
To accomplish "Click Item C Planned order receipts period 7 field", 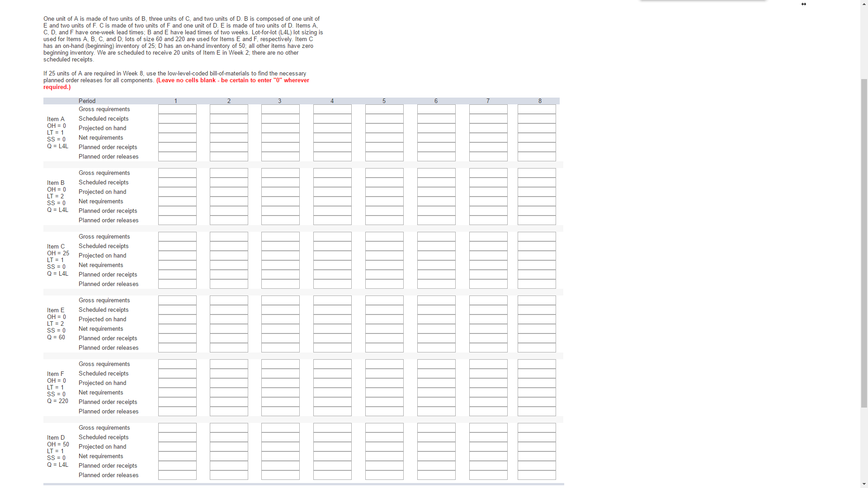I will click(488, 275).
